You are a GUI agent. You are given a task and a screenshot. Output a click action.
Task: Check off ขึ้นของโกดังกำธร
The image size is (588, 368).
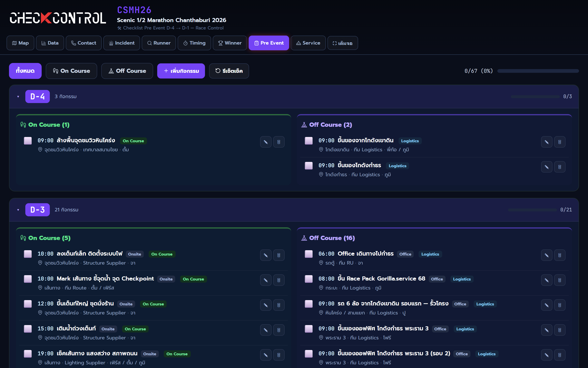pos(308,166)
